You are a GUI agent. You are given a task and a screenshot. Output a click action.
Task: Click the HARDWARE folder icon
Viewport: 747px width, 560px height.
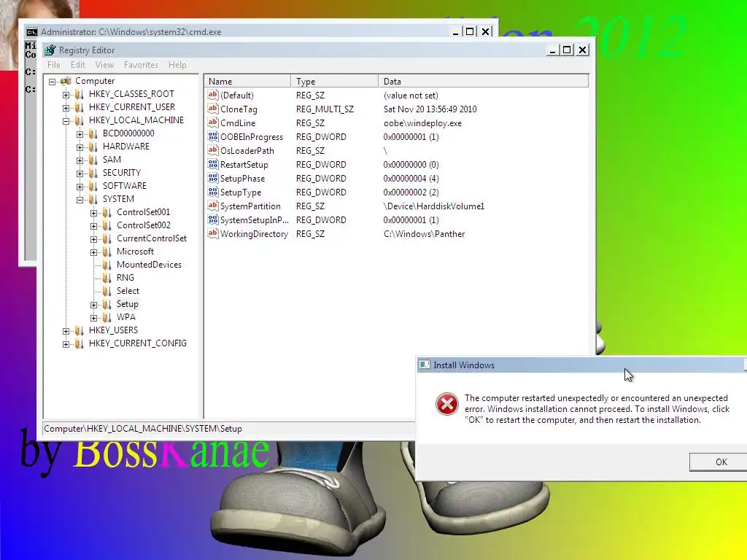93,147
